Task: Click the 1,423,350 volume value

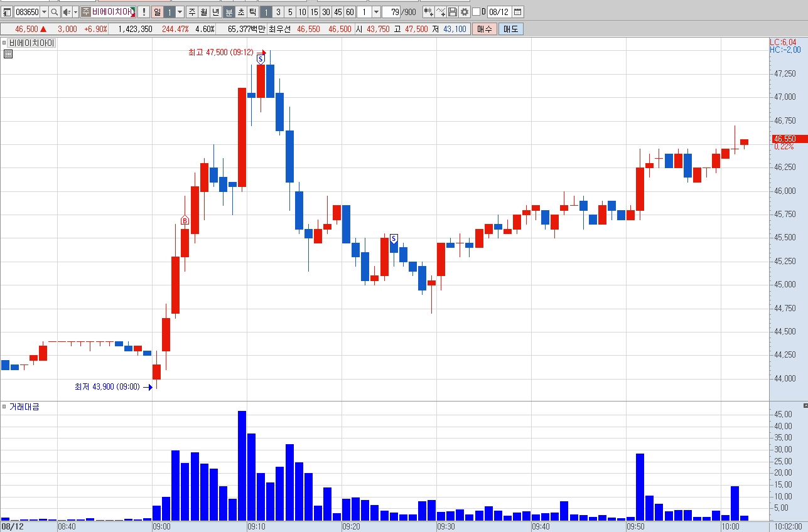Action: (135, 29)
